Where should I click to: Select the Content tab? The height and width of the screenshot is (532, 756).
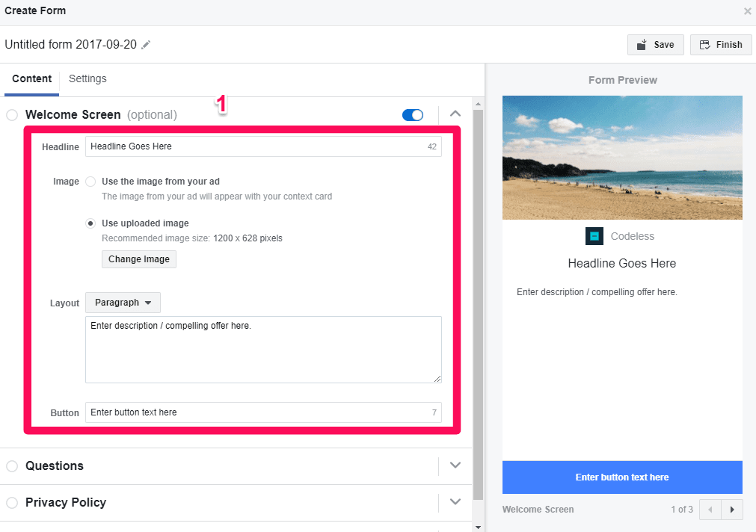[x=31, y=78]
